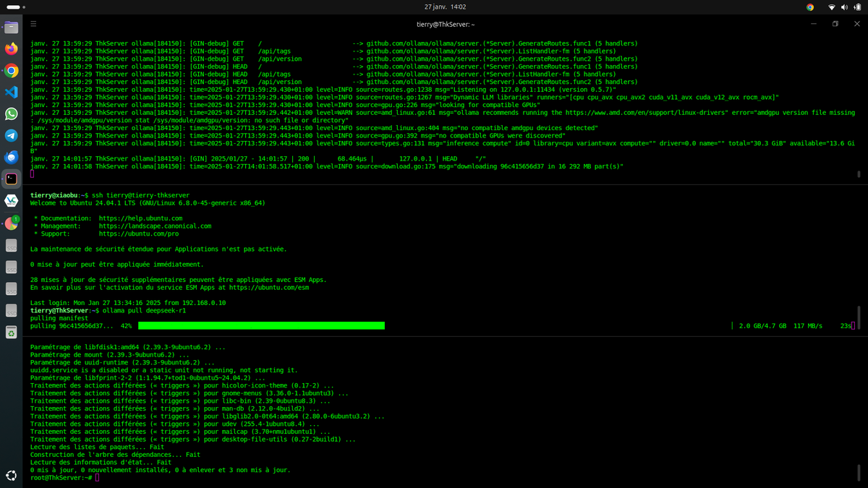The height and width of the screenshot is (488, 868).
Task: Click the battery indicator in the top bar
Action: point(858,8)
